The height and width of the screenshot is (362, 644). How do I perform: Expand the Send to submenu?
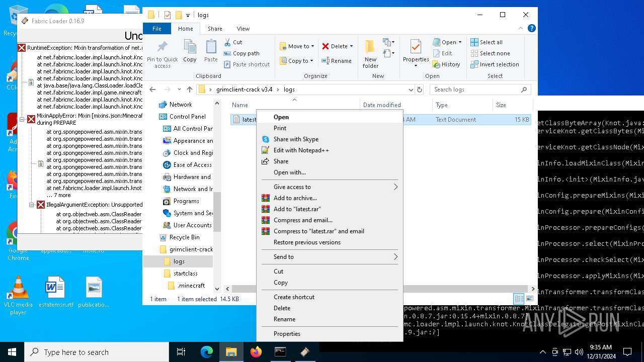(x=330, y=257)
